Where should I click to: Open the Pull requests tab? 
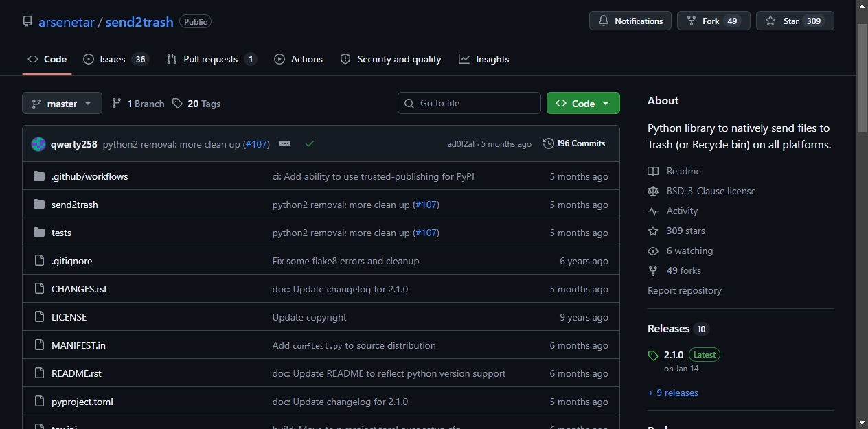point(212,59)
